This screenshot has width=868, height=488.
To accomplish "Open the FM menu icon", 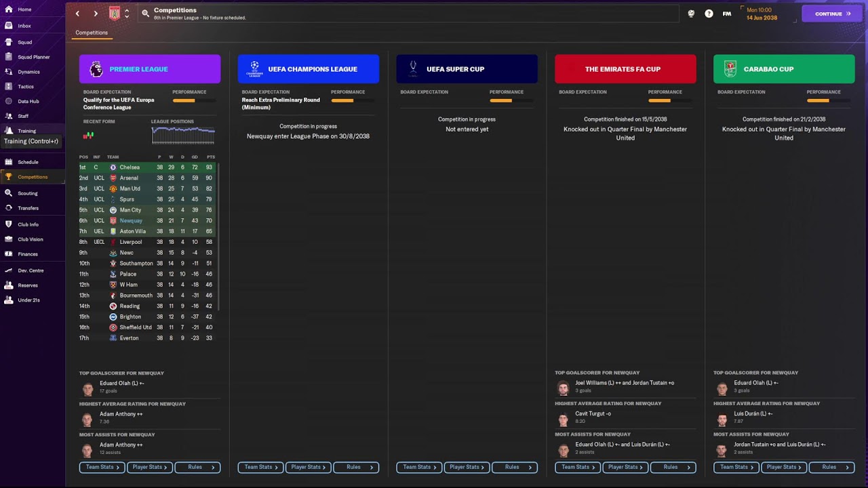I will point(727,14).
